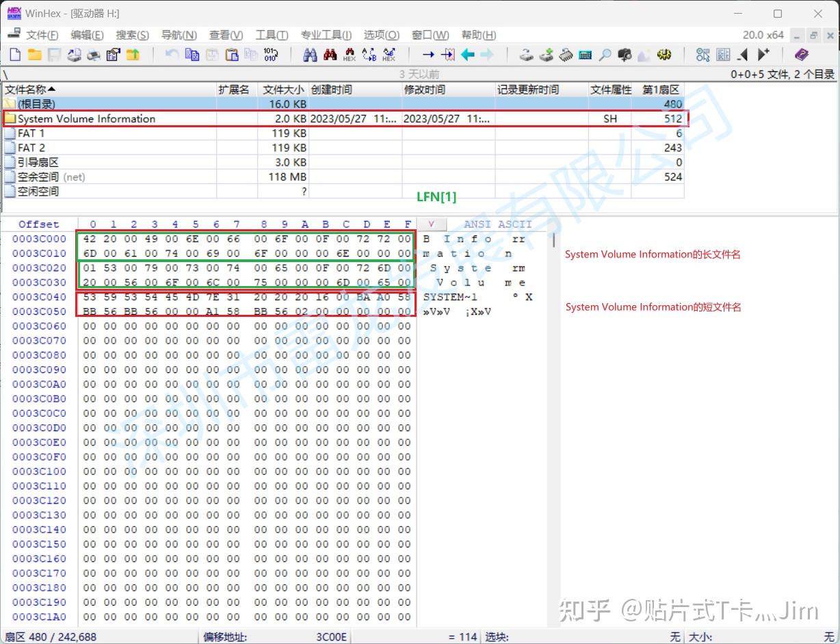
Task: Open the 导航(N) menu
Action: [x=179, y=35]
